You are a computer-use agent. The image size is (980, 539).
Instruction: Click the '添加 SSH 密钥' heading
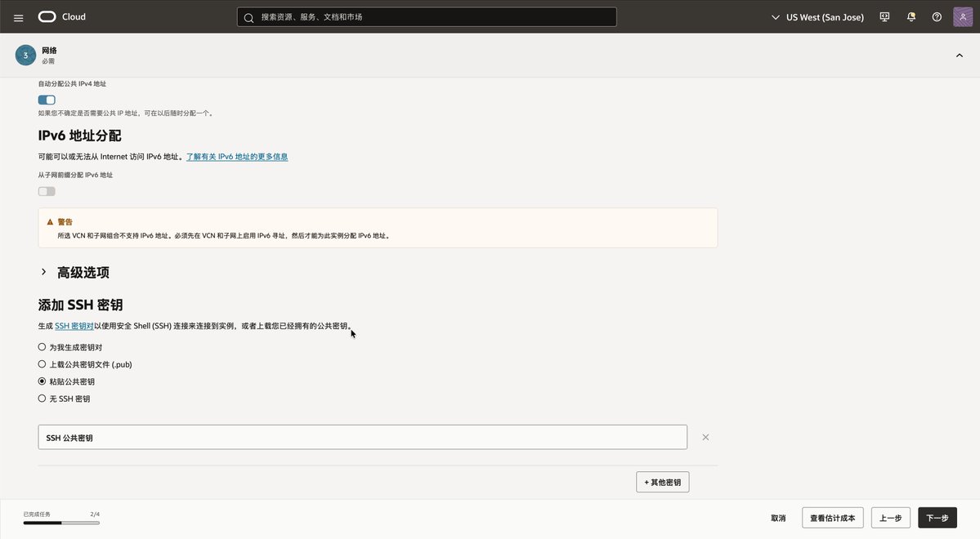[x=81, y=305]
